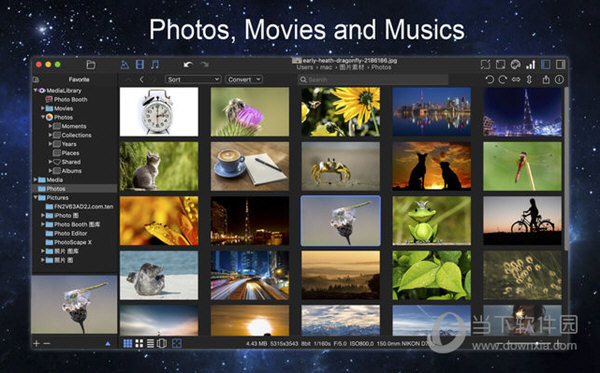The image size is (600, 373).
Task: Open the histogram bars icon
Action: point(530,64)
